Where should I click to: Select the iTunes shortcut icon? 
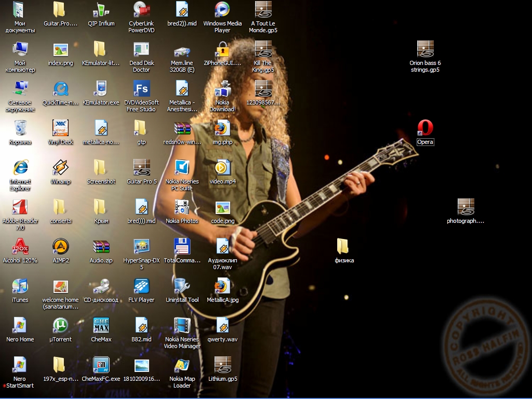(20, 286)
